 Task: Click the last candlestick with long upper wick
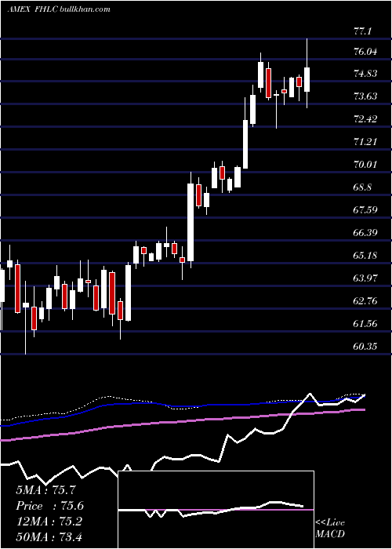pos(307,73)
